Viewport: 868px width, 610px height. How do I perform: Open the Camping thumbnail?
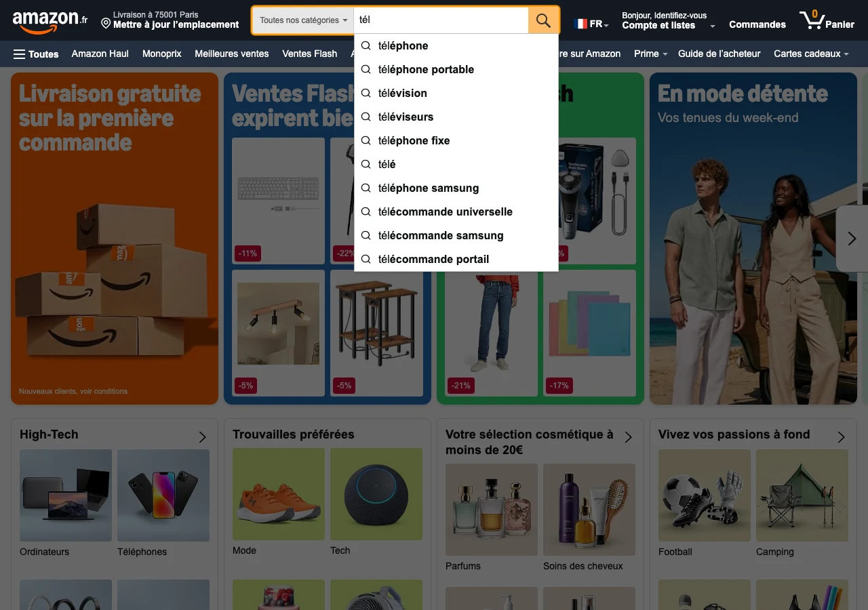tap(802, 495)
